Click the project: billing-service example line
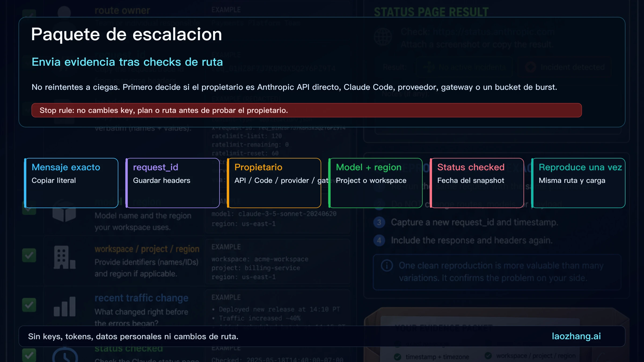 click(256, 268)
